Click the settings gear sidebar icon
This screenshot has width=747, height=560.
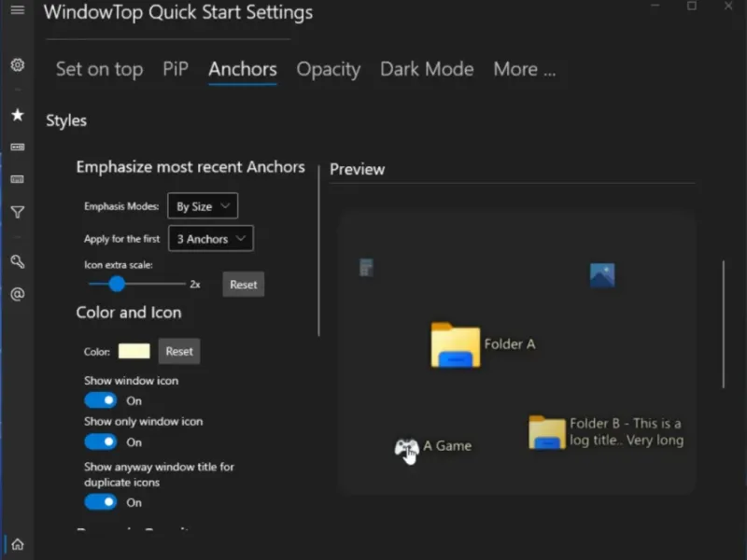click(x=17, y=65)
